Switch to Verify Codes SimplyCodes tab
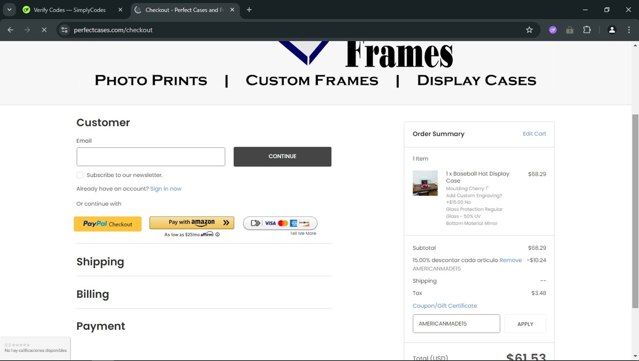 69,10
